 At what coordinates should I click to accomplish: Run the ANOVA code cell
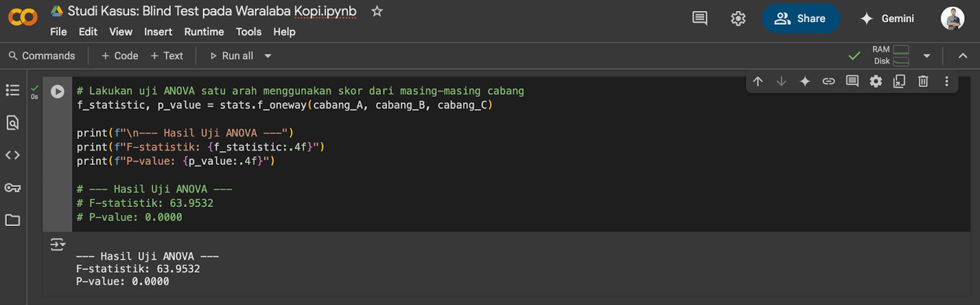tap(58, 91)
